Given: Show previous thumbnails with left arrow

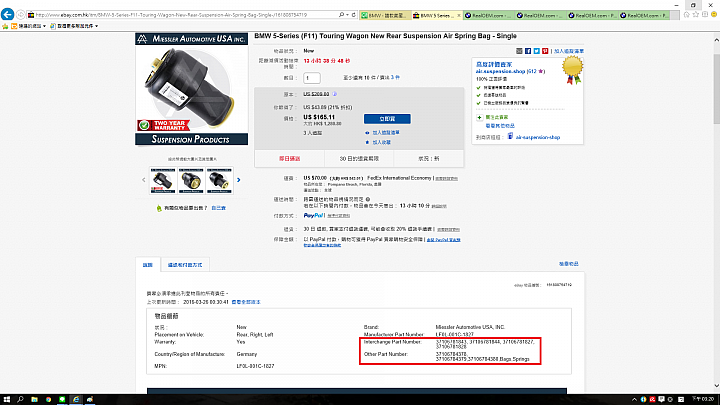Looking at the screenshot, I should (143, 180).
